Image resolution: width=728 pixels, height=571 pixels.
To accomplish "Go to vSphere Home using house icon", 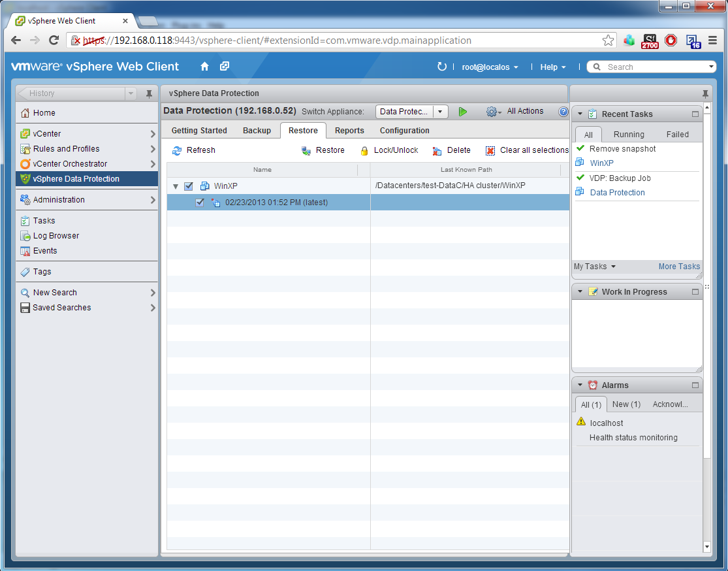I will tap(205, 67).
